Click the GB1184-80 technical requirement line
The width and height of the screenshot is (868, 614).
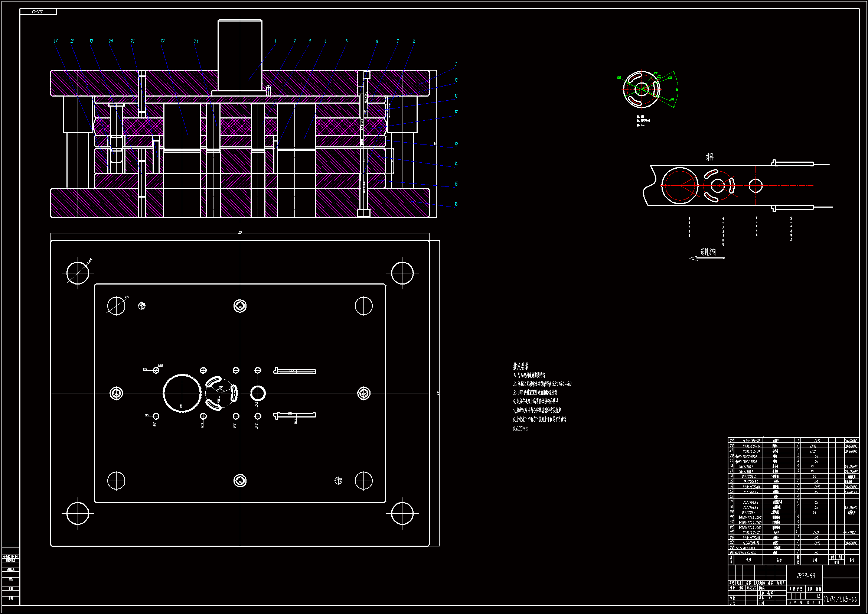(542, 384)
